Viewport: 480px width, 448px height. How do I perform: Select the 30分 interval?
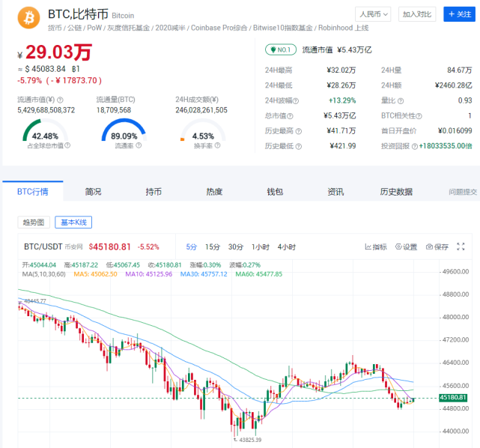pyautogui.click(x=236, y=246)
